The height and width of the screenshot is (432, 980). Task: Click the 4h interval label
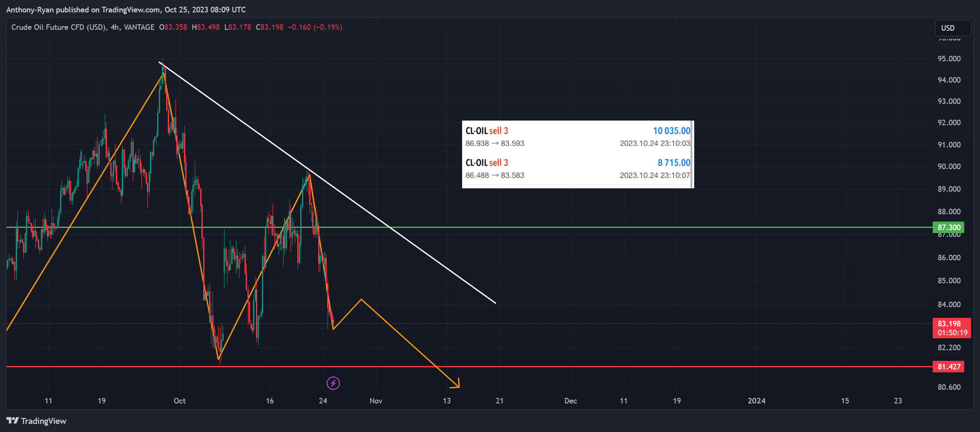(115, 27)
